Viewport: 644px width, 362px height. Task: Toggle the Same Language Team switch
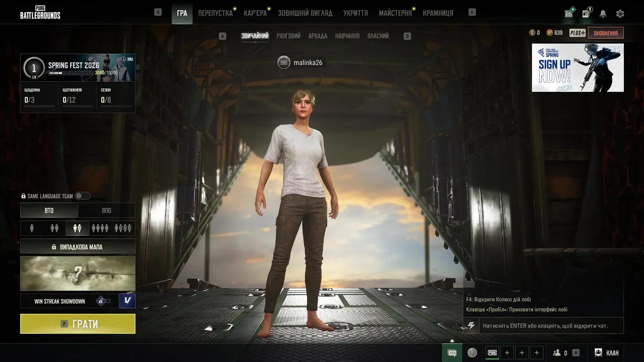point(83,196)
